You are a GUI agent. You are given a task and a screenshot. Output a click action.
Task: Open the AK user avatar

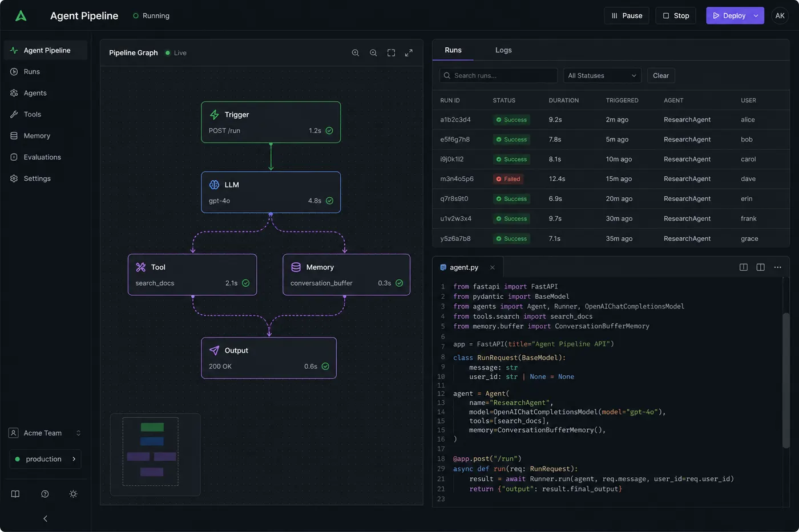[x=780, y=16]
